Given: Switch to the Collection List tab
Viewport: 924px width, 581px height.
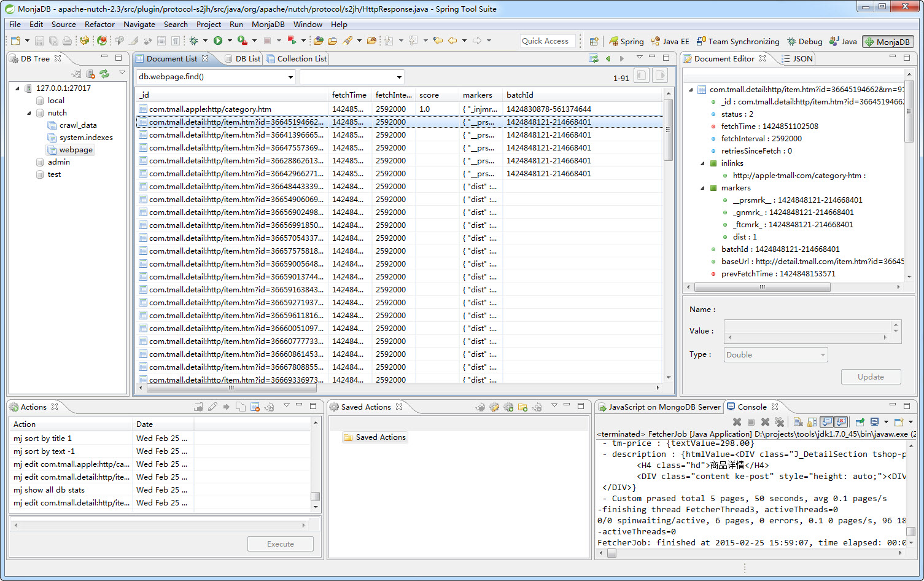Looking at the screenshot, I should point(297,59).
